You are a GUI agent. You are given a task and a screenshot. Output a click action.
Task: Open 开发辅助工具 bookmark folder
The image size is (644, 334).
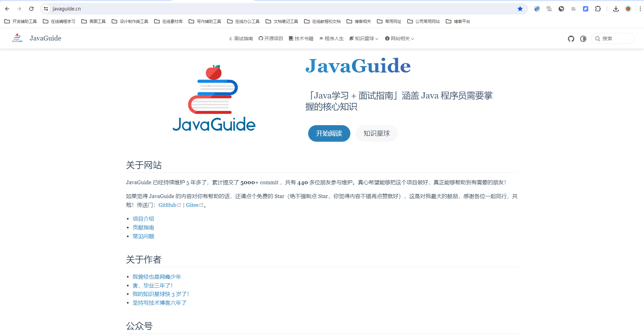[x=21, y=21]
